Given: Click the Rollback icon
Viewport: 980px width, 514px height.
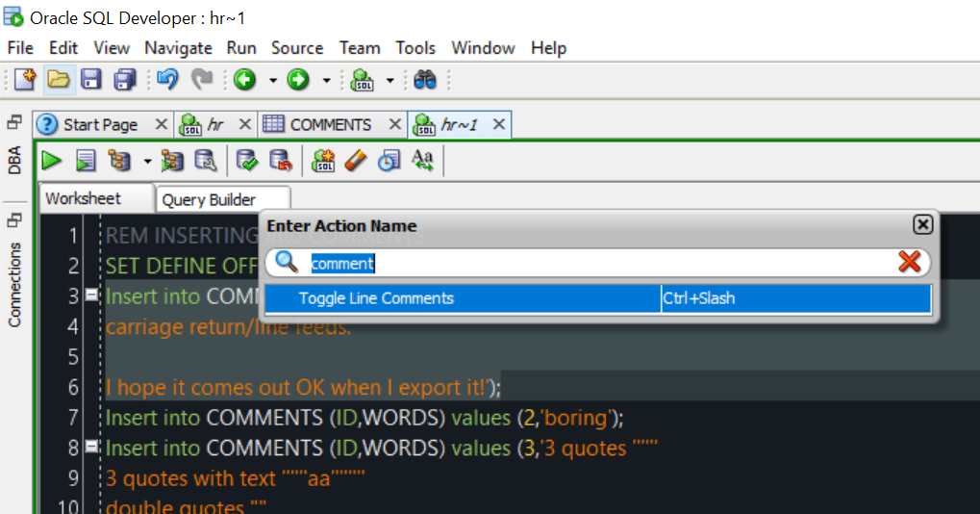Looking at the screenshot, I should tap(281, 161).
